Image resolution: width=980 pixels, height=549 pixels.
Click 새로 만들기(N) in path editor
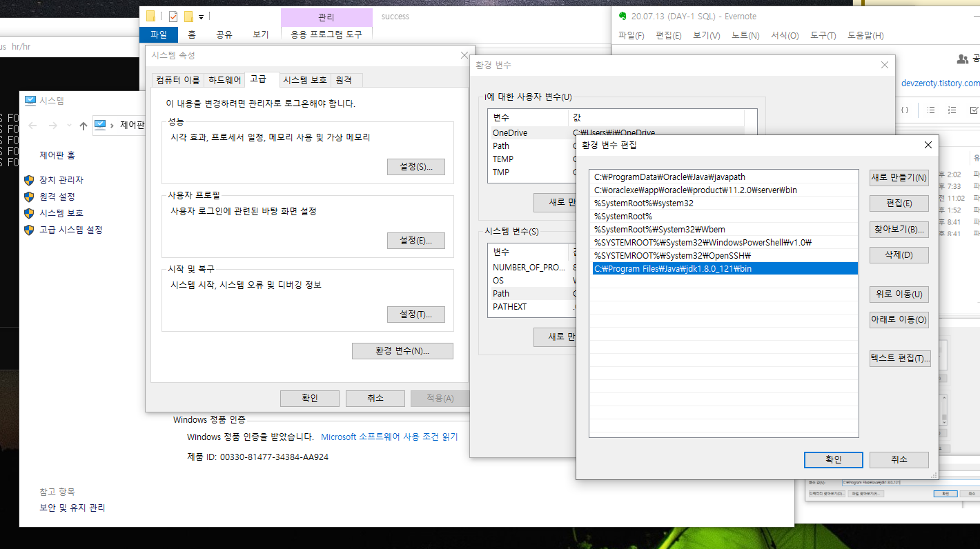(899, 177)
